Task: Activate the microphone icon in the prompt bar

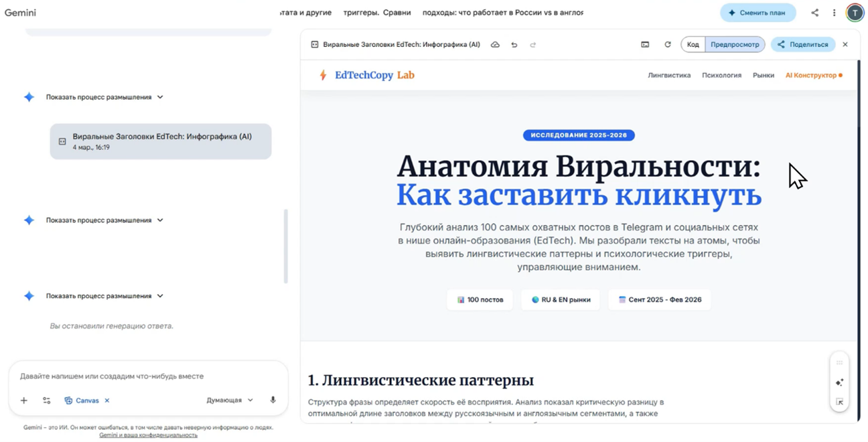Action: pyautogui.click(x=273, y=400)
